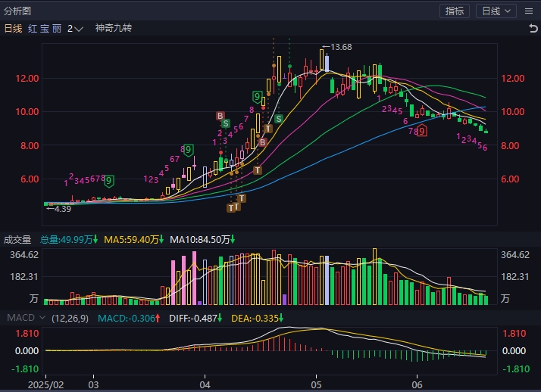Viewport: 541px width, 392px height.
Task: Click the DEA:-0.335 value
Action: pyautogui.click(x=255, y=319)
